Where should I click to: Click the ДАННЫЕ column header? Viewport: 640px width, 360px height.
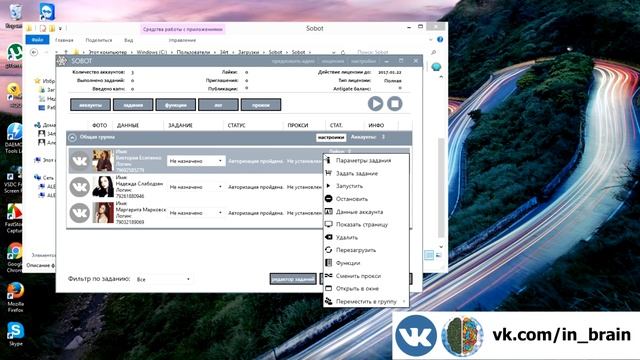[x=128, y=125]
